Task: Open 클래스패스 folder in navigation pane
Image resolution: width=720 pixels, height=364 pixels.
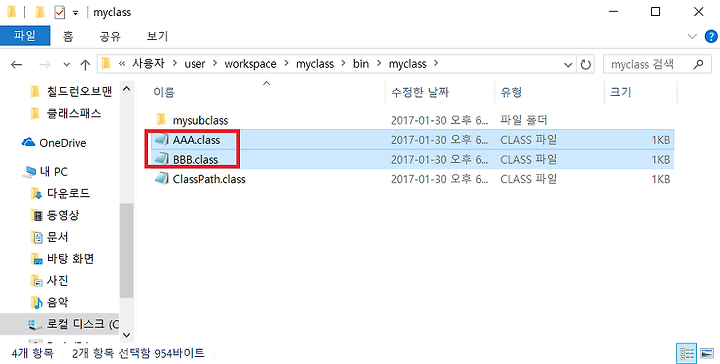Action: (x=73, y=113)
